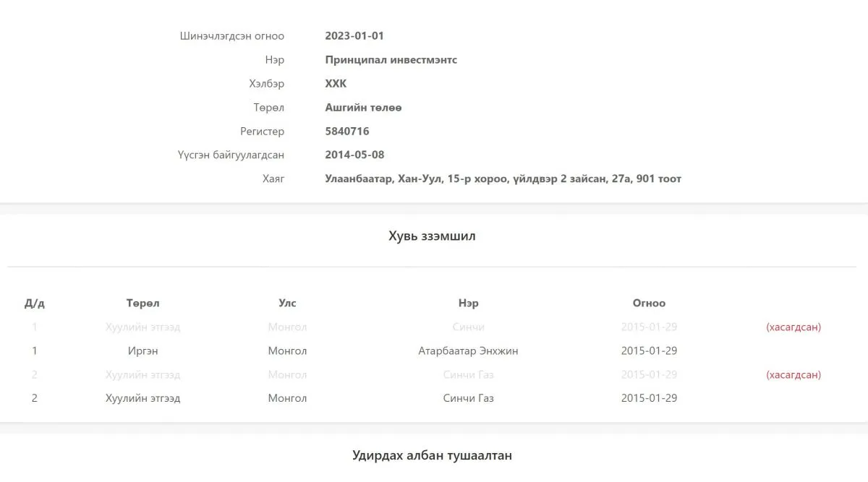Click the "Шинэчлэгдсэн огноо" field label
868x482 pixels.
[x=232, y=36]
